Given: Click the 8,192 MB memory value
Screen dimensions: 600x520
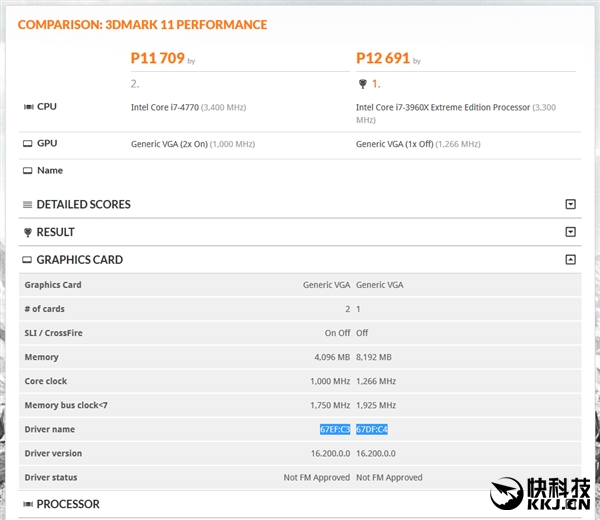Looking at the screenshot, I should pos(374,357).
